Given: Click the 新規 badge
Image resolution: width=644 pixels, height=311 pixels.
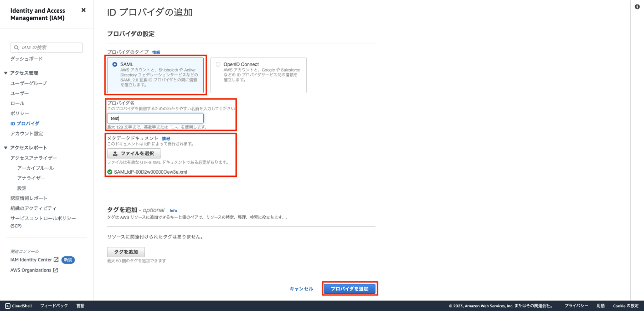Looking at the screenshot, I should [x=68, y=260].
